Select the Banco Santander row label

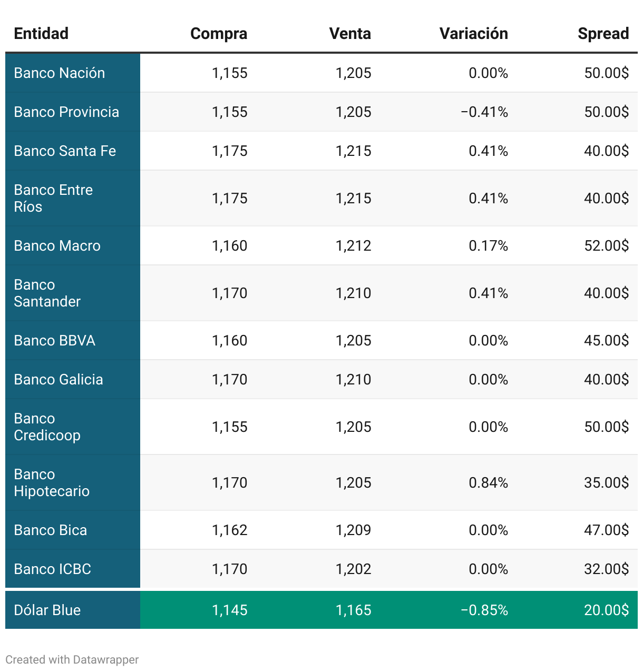pos(47,293)
